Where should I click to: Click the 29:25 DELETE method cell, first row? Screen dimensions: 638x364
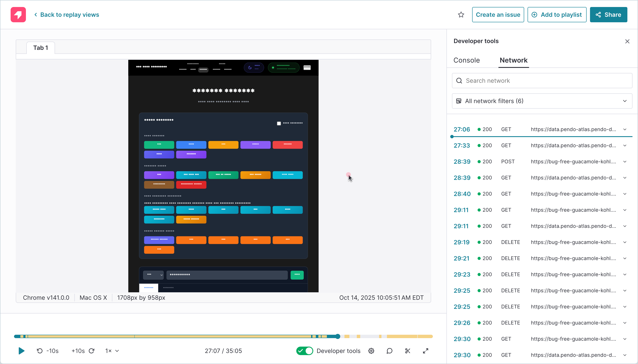[x=510, y=291]
